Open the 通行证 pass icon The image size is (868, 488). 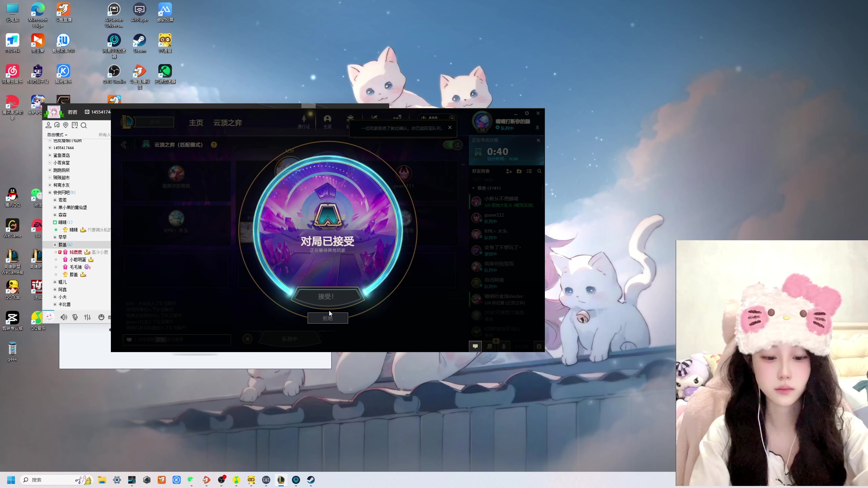pos(303,121)
